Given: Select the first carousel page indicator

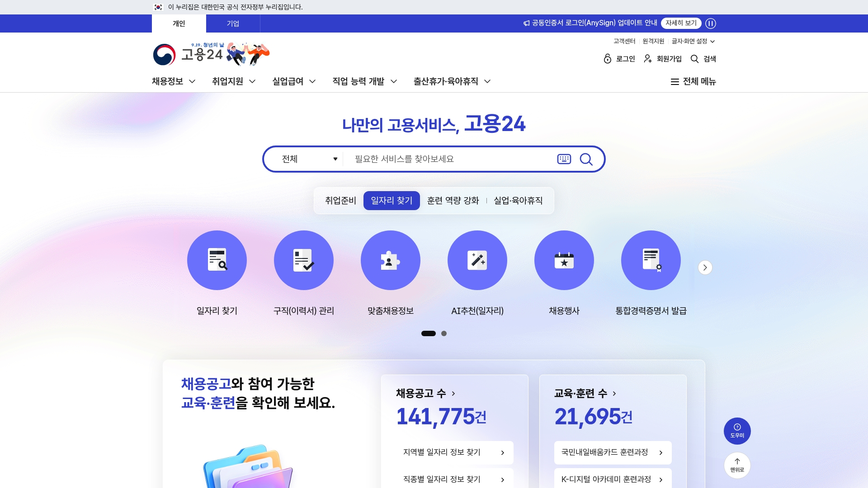Looking at the screenshot, I should [429, 333].
